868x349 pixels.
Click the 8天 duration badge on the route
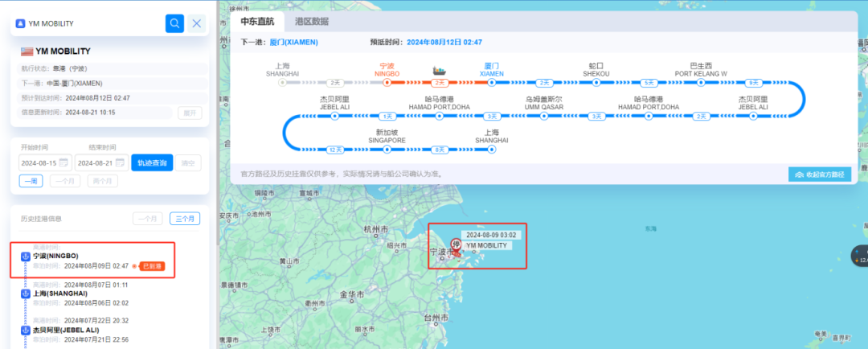440,150
